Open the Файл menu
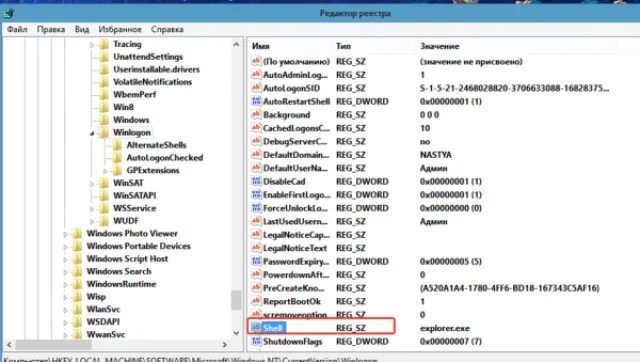The width and height of the screenshot is (640, 362). (x=17, y=29)
